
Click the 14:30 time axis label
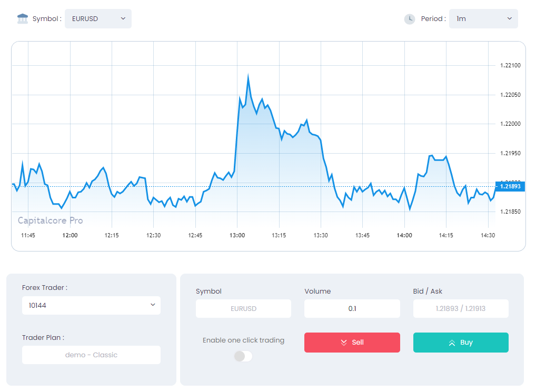tap(488, 235)
